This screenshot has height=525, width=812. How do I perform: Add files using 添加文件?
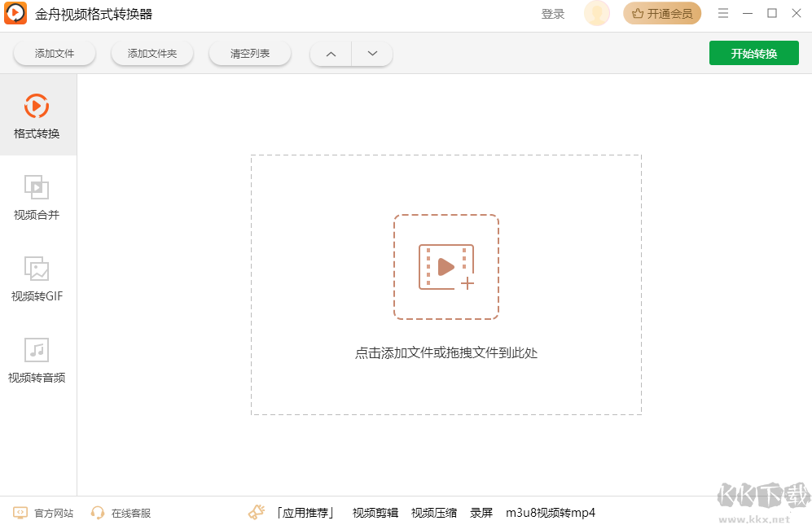[x=54, y=52]
